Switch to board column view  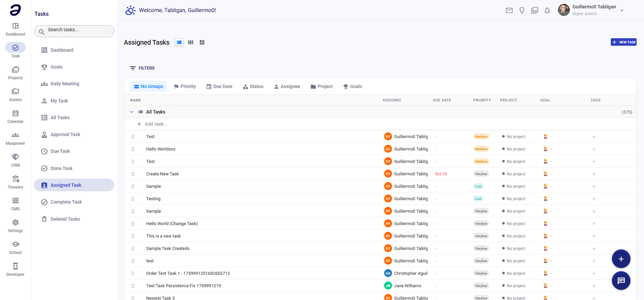coord(191,42)
